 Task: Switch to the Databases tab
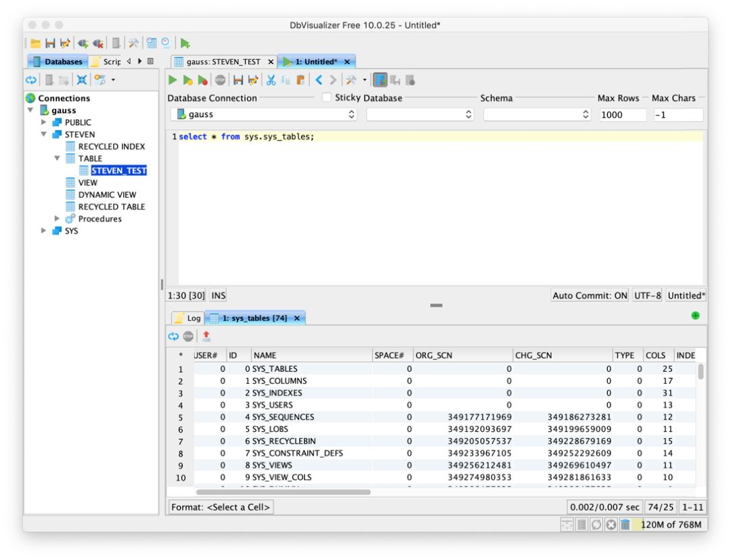point(58,62)
